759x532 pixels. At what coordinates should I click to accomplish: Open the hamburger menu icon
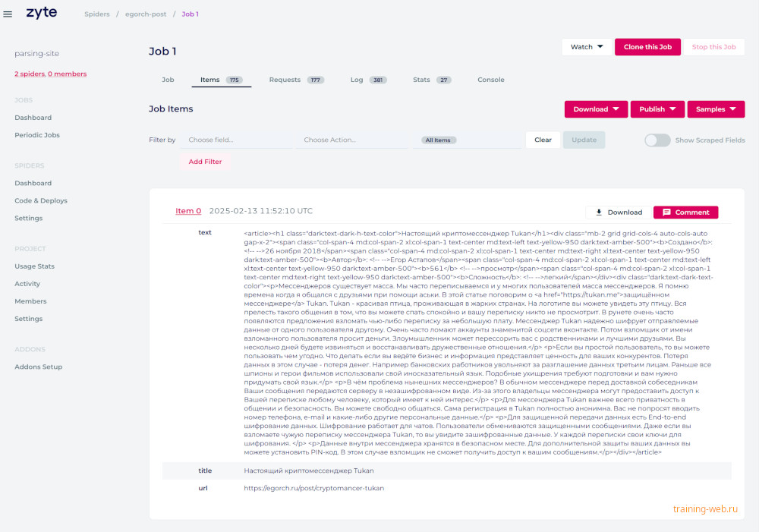click(x=8, y=14)
